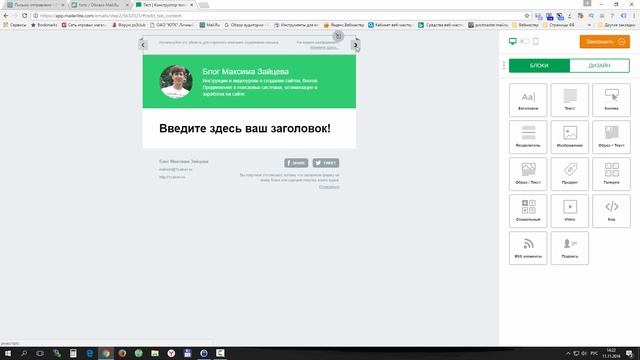Viewport: 640px width, 360px height.
Task: Switch to the БЛОКИ tab
Action: tap(539, 65)
